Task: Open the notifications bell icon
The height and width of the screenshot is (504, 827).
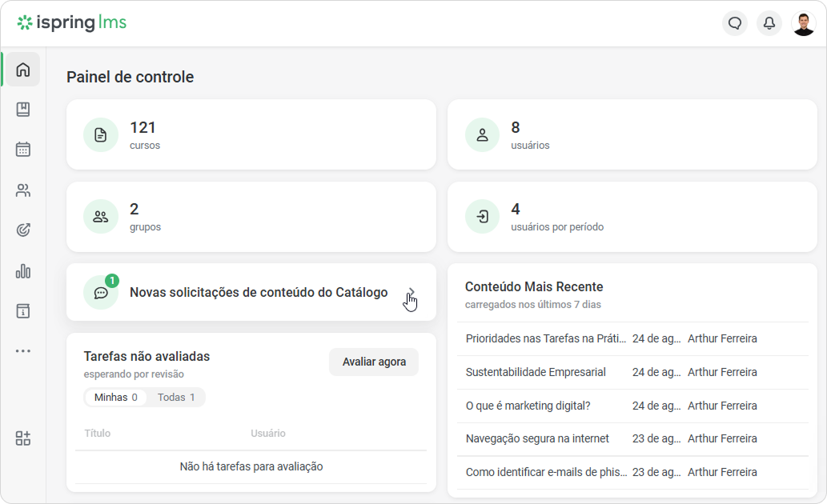Action: pos(769,23)
